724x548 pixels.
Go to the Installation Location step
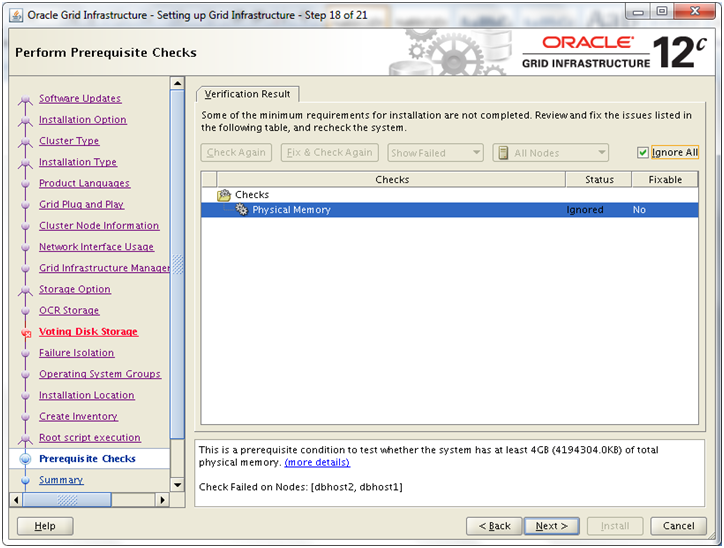click(87, 396)
